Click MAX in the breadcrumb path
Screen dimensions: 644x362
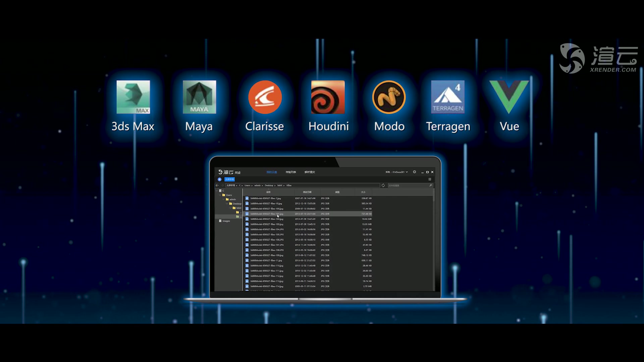click(x=280, y=185)
